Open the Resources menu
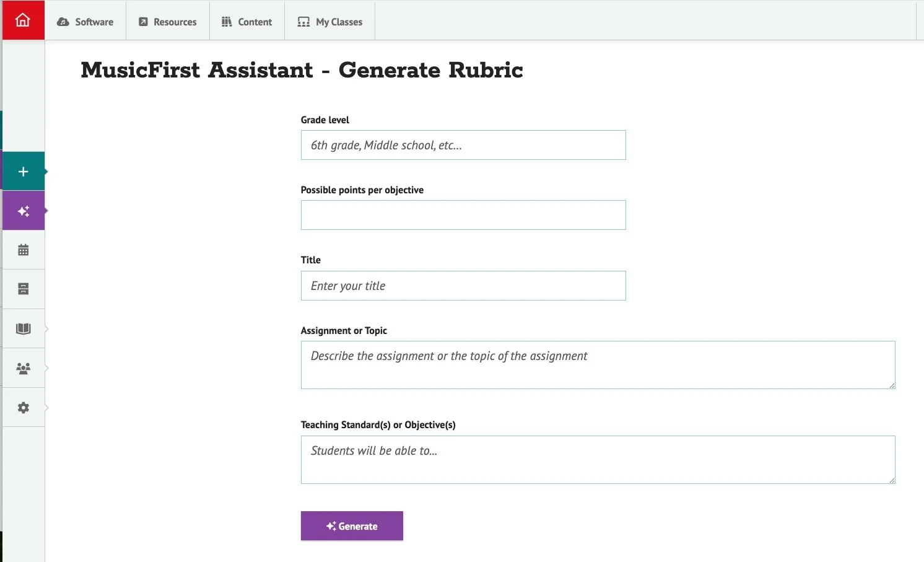 (x=168, y=22)
